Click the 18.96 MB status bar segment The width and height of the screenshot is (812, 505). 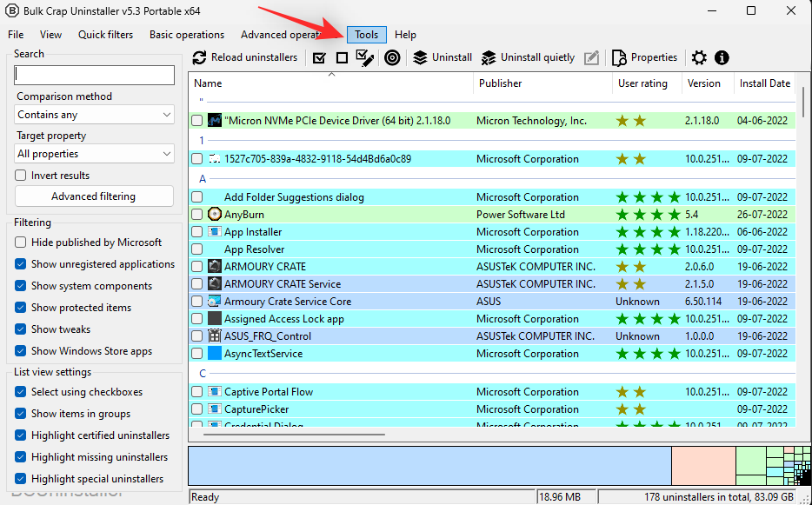pyautogui.click(x=566, y=496)
